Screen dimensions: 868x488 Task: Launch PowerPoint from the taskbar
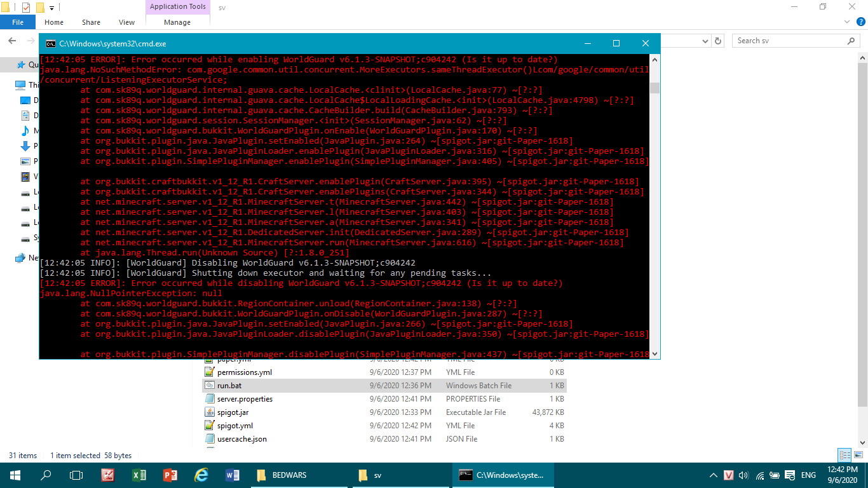tap(170, 475)
